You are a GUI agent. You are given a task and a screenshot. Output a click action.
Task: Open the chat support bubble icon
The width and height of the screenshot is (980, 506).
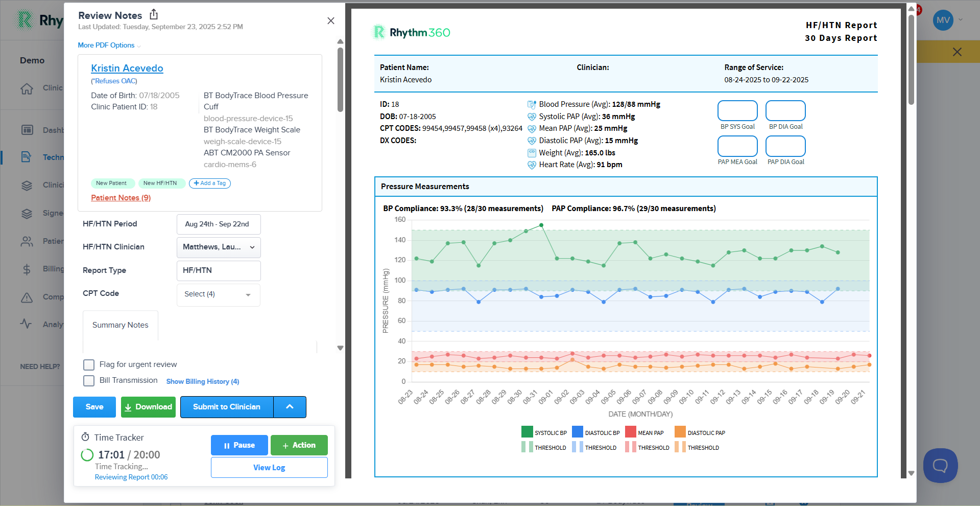click(940, 465)
